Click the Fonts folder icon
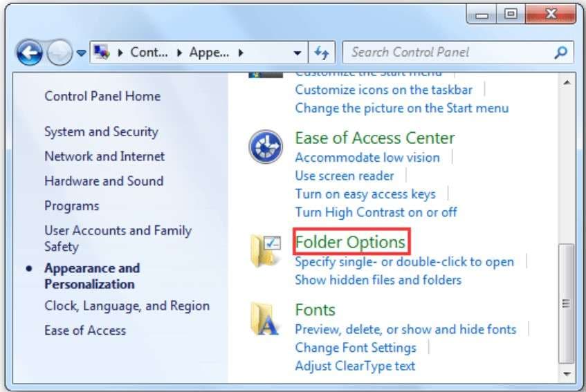The width and height of the screenshot is (586, 392). [x=265, y=318]
